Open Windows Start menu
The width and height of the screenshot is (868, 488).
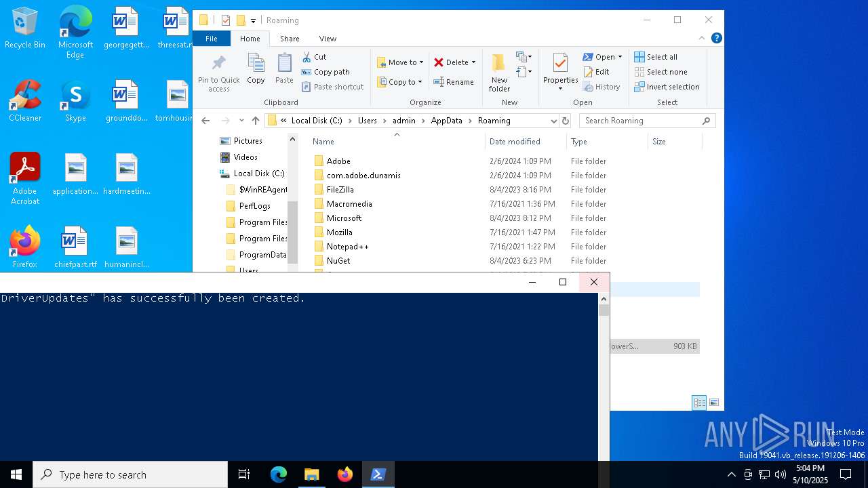[16, 474]
